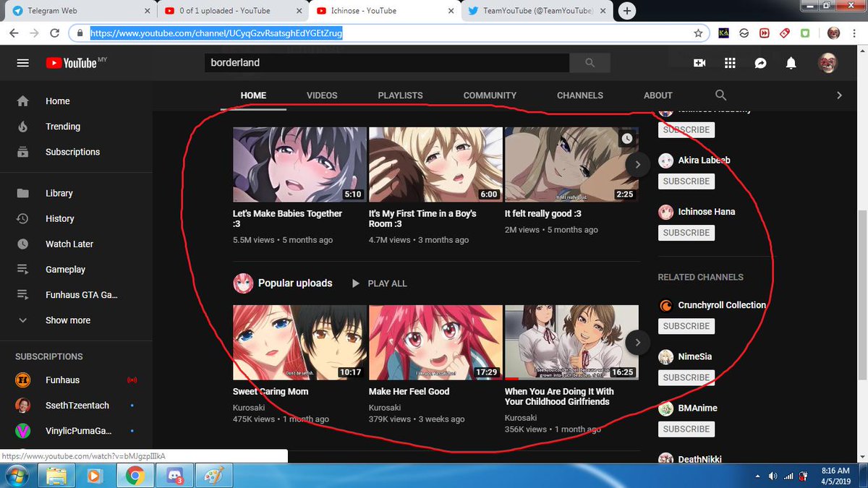The image size is (868, 488).
Task: Subscribe to Crunchyroll Collection
Action: click(686, 326)
